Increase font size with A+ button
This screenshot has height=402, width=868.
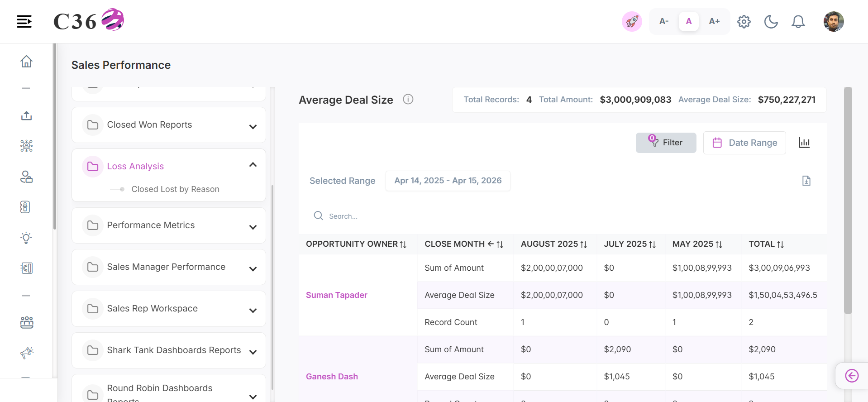click(714, 21)
